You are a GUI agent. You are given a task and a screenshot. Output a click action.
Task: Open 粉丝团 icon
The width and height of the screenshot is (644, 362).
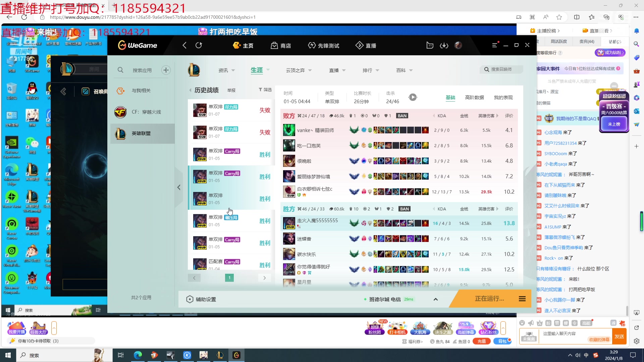click(374, 328)
